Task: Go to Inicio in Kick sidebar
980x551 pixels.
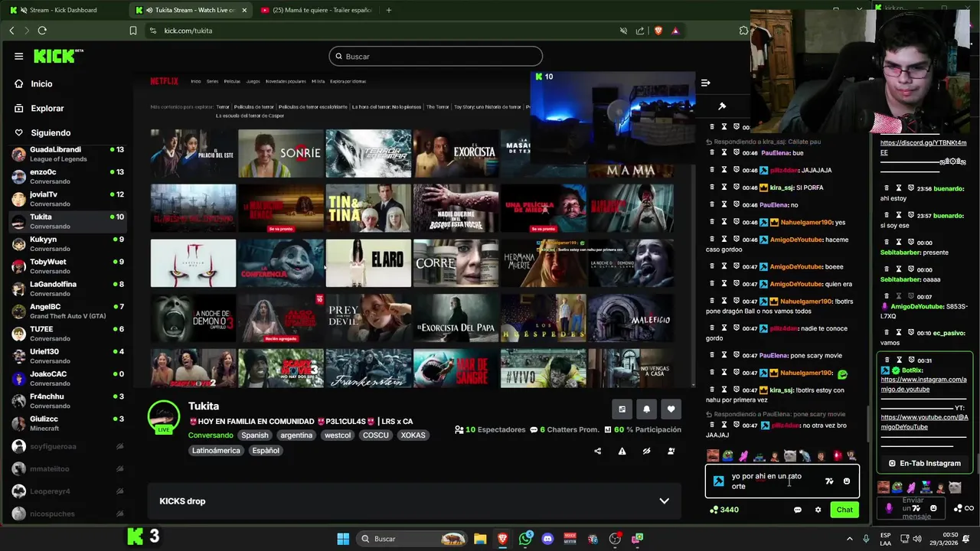Action: point(41,83)
